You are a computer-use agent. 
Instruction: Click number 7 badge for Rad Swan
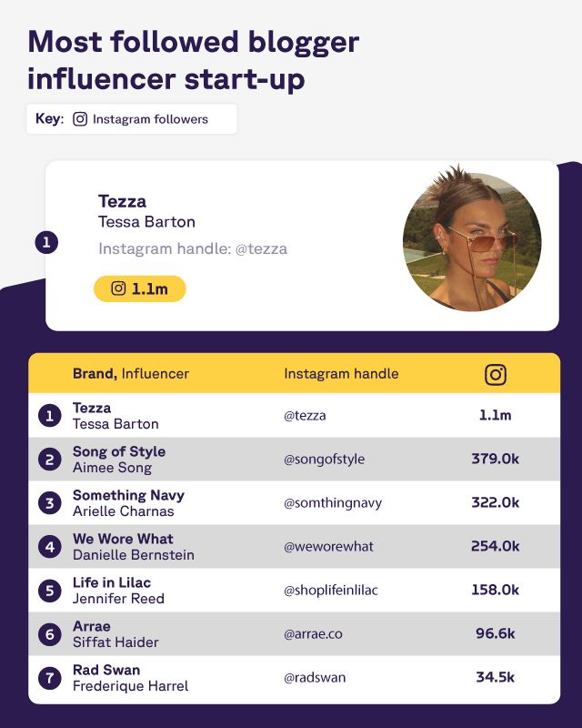point(49,678)
